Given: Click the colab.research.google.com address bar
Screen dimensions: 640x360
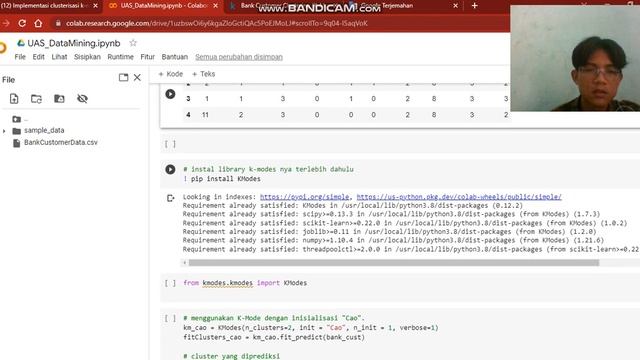Looking at the screenshot, I should tap(217, 23).
